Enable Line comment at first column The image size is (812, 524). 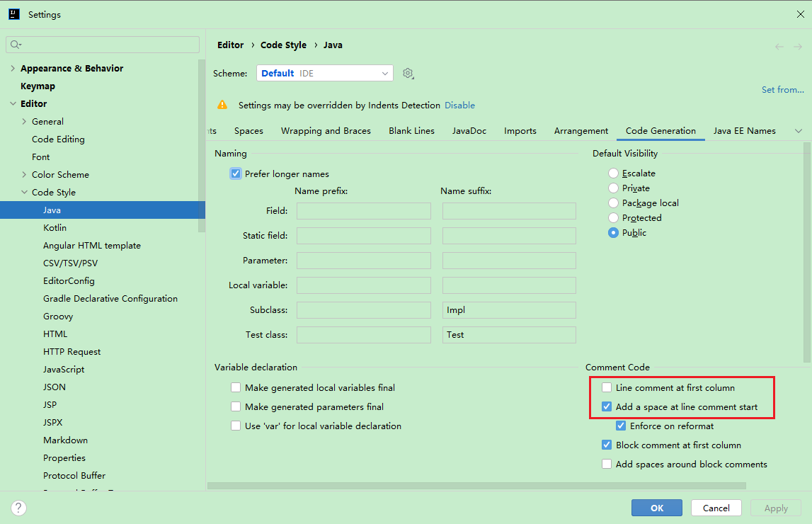(607, 388)
